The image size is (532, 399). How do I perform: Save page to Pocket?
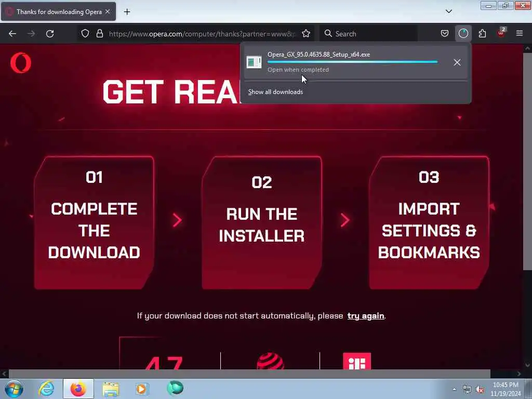point(445,34)
